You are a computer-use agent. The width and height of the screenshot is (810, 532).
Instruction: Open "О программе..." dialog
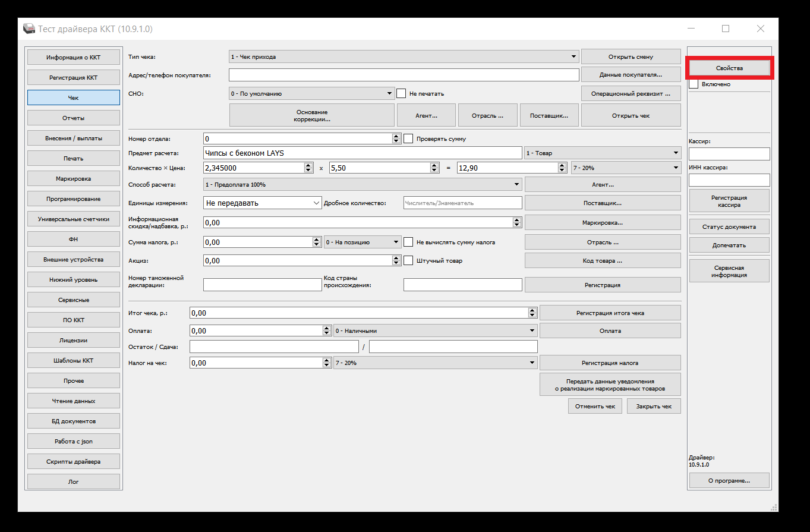point(729,480)
